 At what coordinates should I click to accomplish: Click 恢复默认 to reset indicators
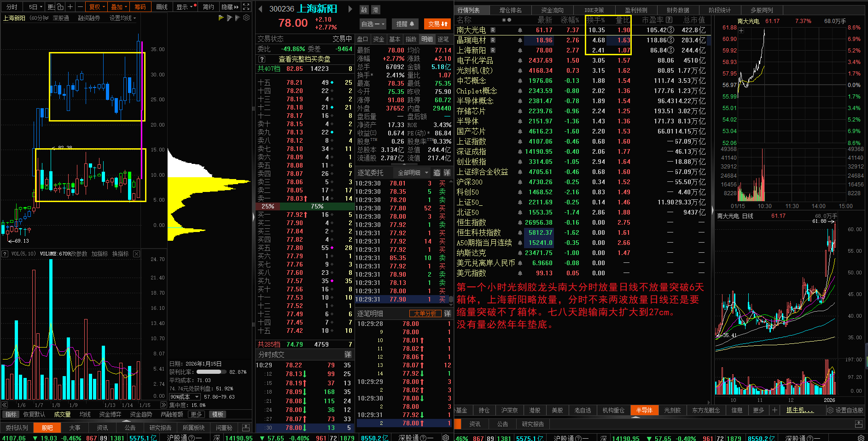point(35,414)
